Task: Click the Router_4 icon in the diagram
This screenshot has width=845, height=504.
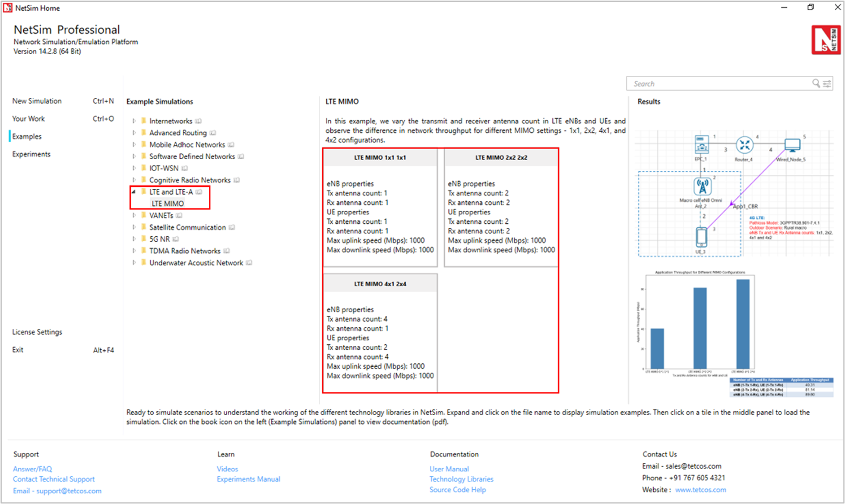Action: 744,145
